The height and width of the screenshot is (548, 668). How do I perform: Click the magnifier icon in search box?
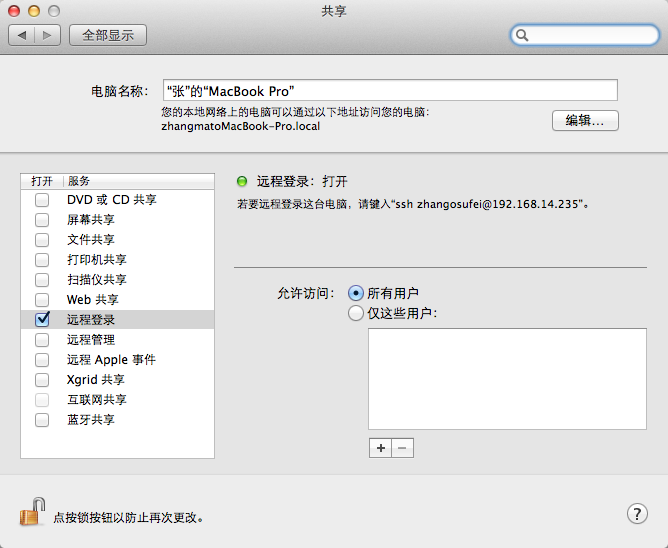522,35
